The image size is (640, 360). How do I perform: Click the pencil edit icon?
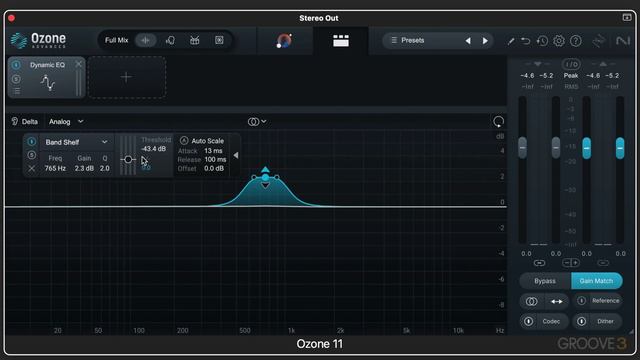point(511,41)
